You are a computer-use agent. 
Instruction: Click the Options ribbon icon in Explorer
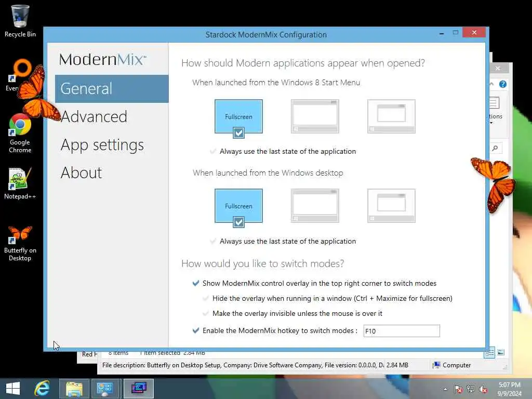click(x=495, y=103)
